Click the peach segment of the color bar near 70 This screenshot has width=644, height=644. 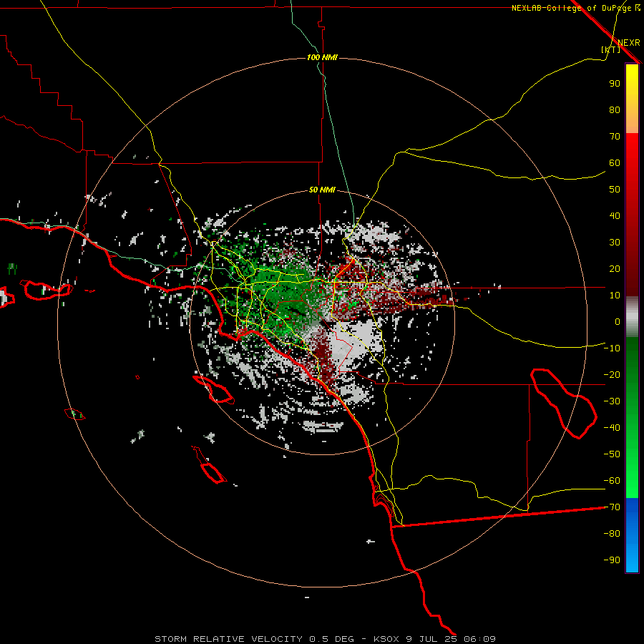632,125
